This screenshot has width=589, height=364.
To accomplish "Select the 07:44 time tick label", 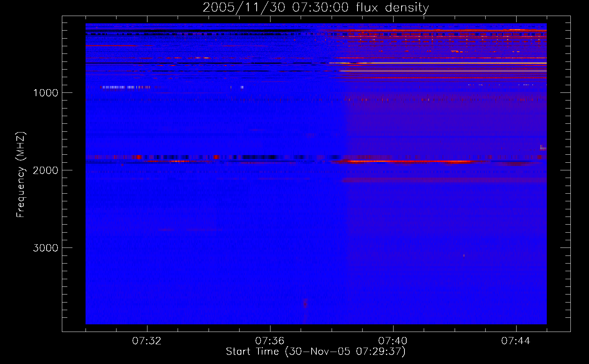I will (516, 341).
